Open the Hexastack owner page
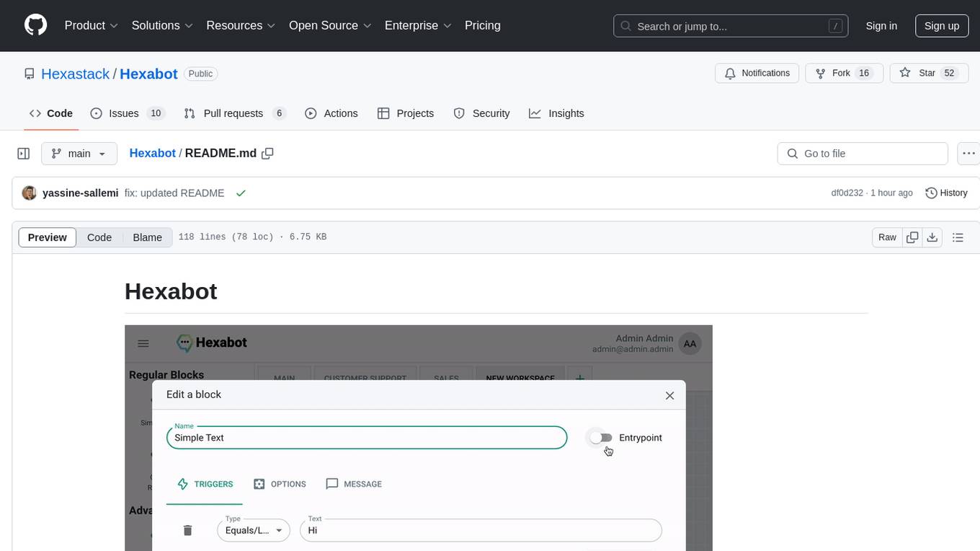Viewport: 980px width, 551px height. point(75,74)
